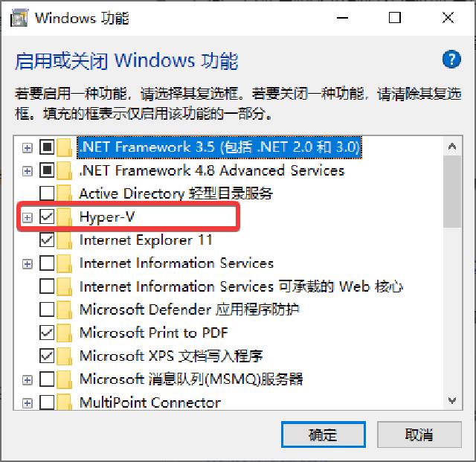This screenshot has width=476, height=462.
Task: Click the Windows Features title bar icon
Action: click(19, 18)
